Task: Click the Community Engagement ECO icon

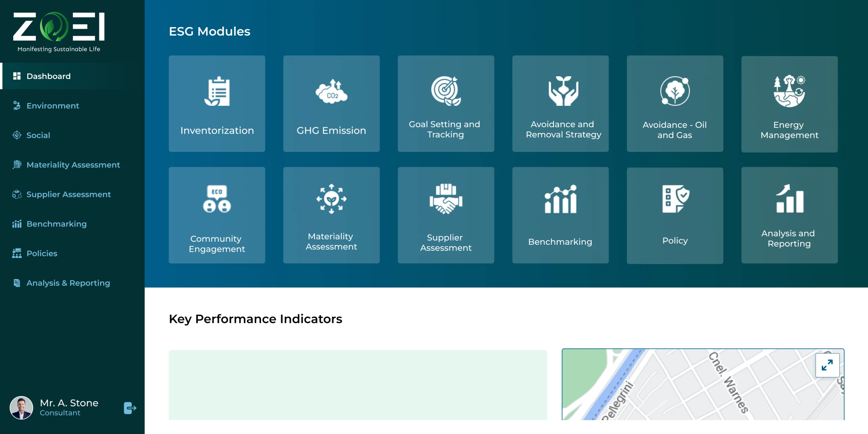Action: pyautogui.click(x=217, y=199)
